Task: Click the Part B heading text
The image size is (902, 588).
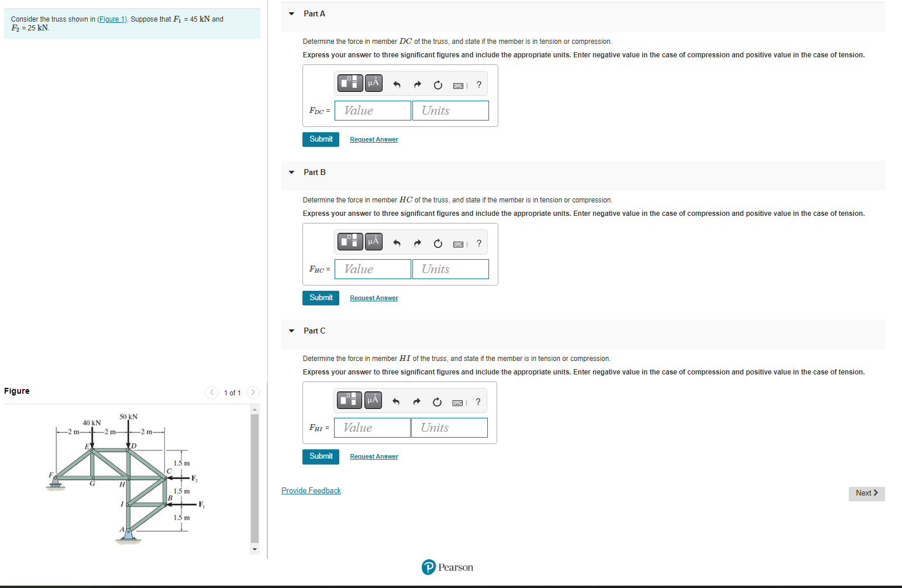Action: point(315,173)
